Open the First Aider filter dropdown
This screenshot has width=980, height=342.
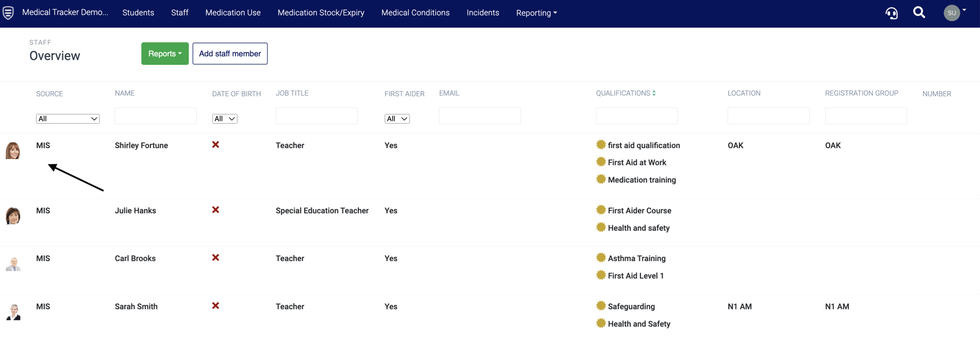[397, 119]
